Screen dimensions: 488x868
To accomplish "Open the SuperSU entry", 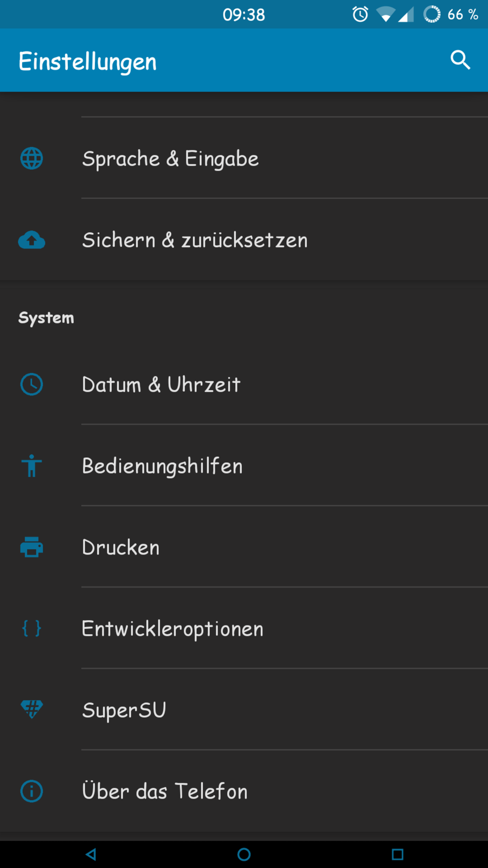I will click(x=124, y=710).
